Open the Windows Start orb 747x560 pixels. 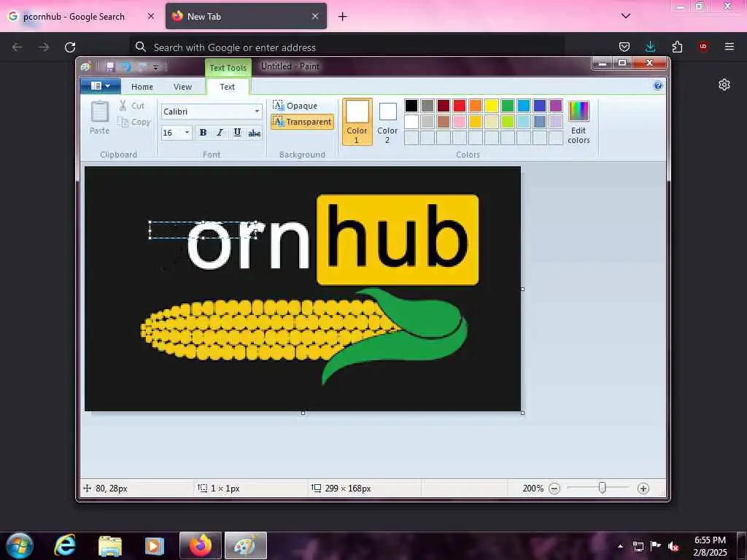click(x=20, y=545)
